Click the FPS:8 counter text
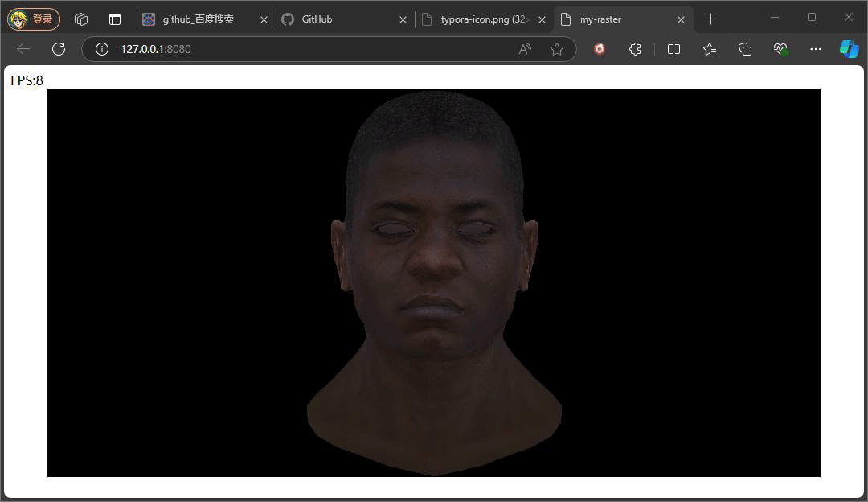Image resolution: width=868 pixels, height=502 pixels. pos(27,81)
